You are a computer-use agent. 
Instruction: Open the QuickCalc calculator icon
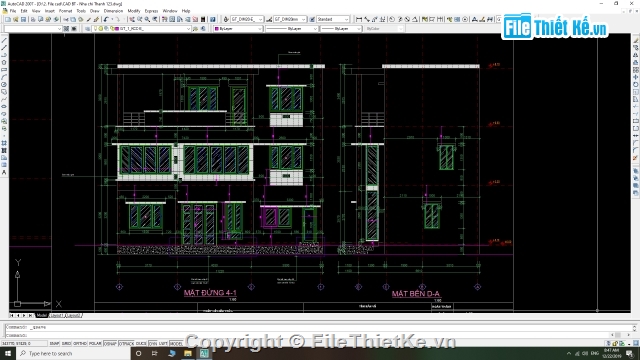[202, 19]
